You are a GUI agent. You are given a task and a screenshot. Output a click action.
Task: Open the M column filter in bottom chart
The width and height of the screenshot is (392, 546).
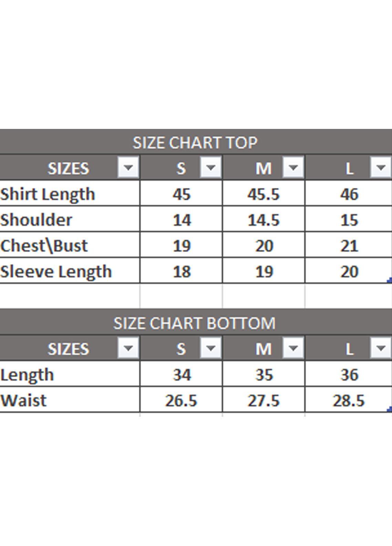(x=293, y=348)
